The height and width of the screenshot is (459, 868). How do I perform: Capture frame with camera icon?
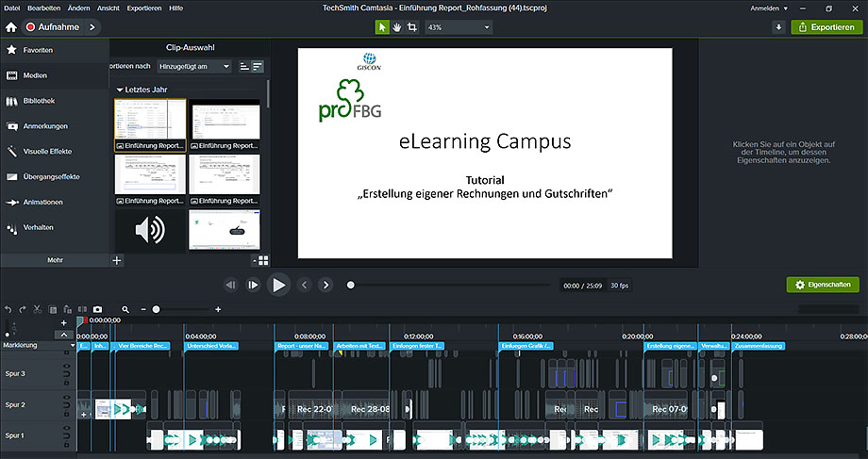pos(97,310)
